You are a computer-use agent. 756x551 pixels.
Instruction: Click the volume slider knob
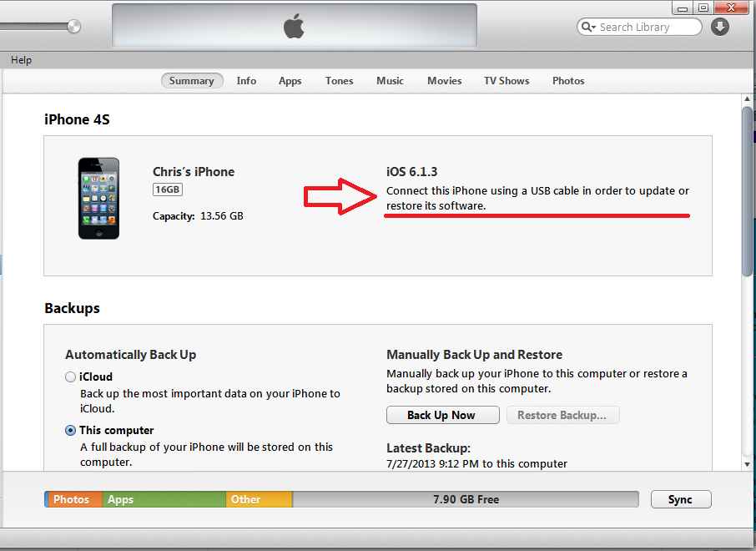tap(73, 27)
